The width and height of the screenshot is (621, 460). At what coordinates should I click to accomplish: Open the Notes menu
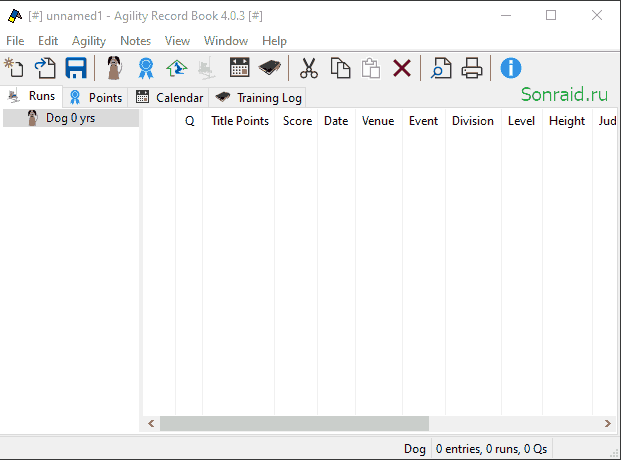(x=135, y=41)
